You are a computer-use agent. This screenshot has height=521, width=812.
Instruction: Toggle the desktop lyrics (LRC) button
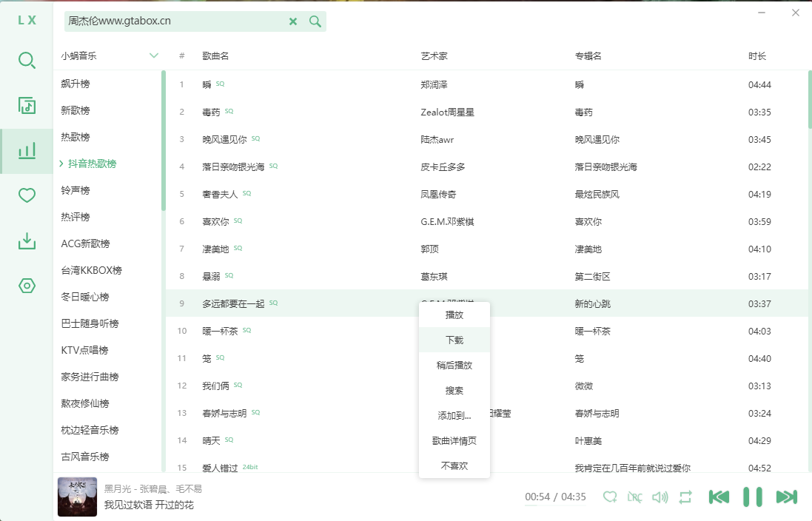coord(634,497)
